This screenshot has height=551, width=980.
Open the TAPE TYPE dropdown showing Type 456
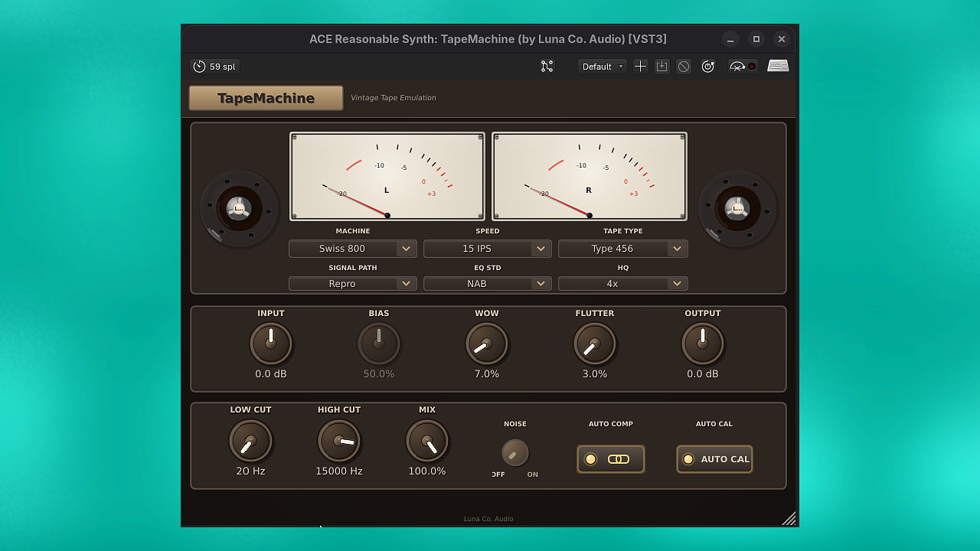622,248
